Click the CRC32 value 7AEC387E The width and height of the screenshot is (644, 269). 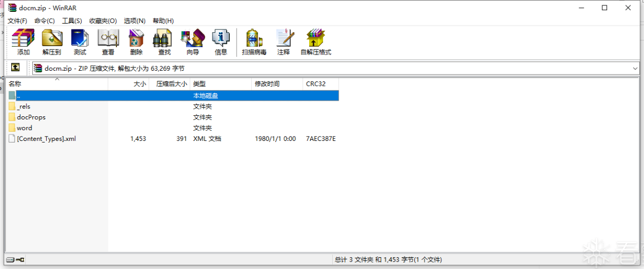[x=321, y=138]
